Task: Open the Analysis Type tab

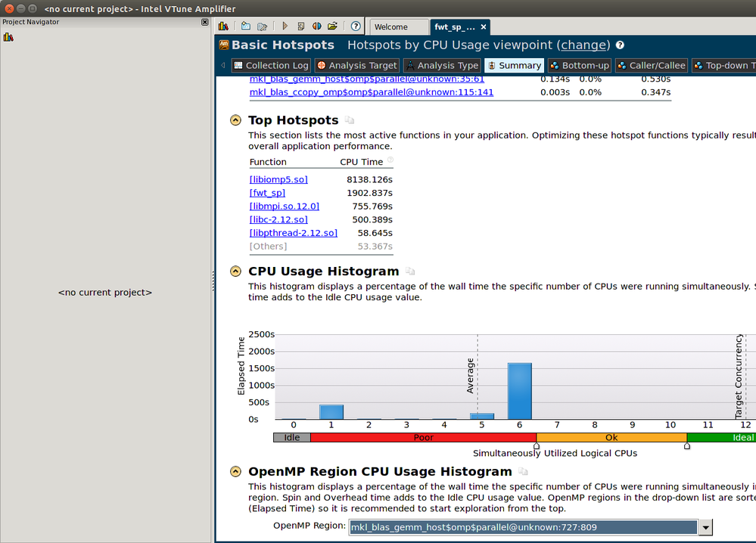Action: [442, 65]
